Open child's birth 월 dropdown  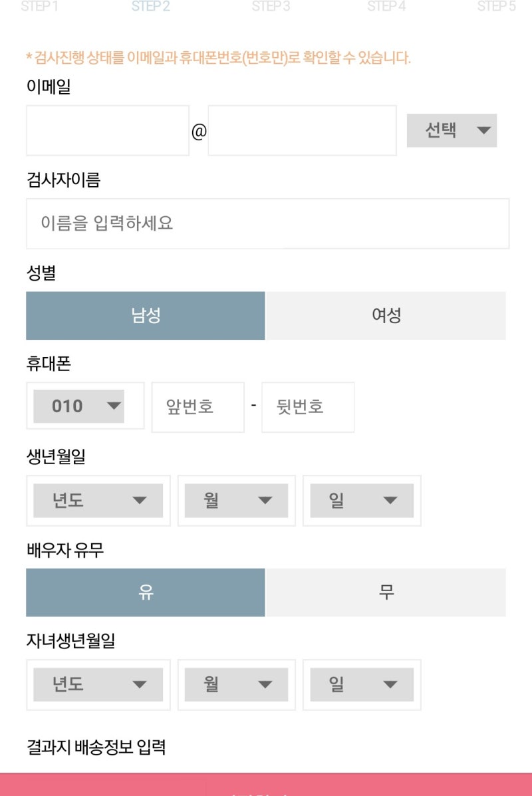pyautogui.click(x=236, y=684)
